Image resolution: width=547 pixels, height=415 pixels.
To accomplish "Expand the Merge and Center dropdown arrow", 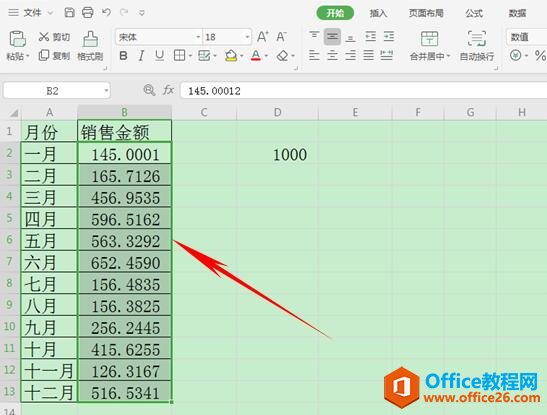I will tap(449, 56).
